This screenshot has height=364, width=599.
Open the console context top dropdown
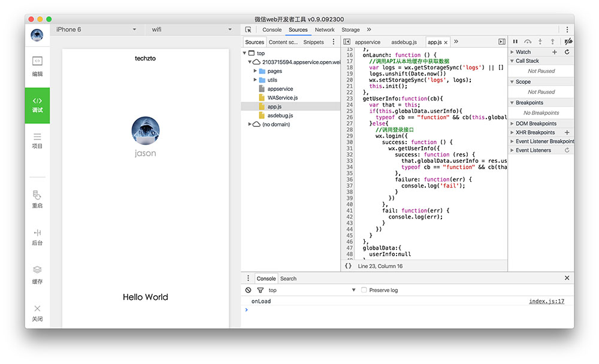click(311, 290)
